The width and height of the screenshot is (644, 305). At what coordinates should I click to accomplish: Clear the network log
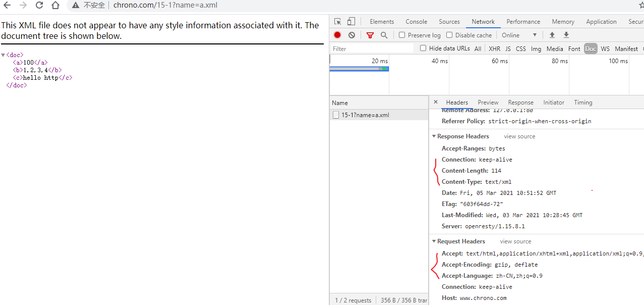point(352,35)
